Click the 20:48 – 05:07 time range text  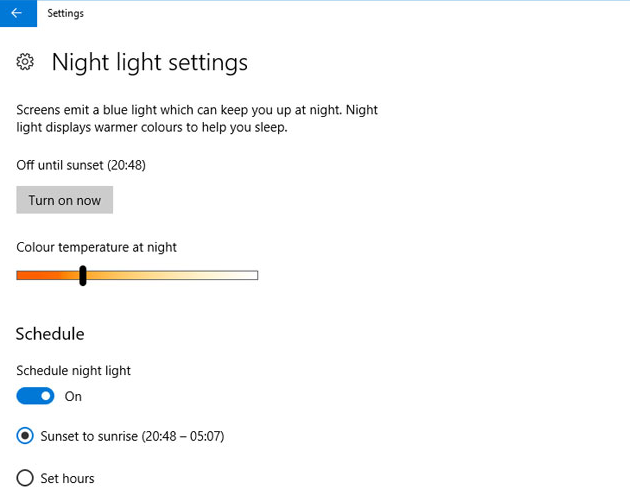[x=182, y=436]
